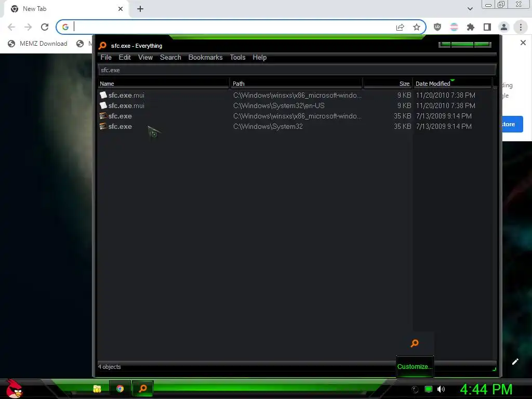Sort results by Date Modified column header

453,84
